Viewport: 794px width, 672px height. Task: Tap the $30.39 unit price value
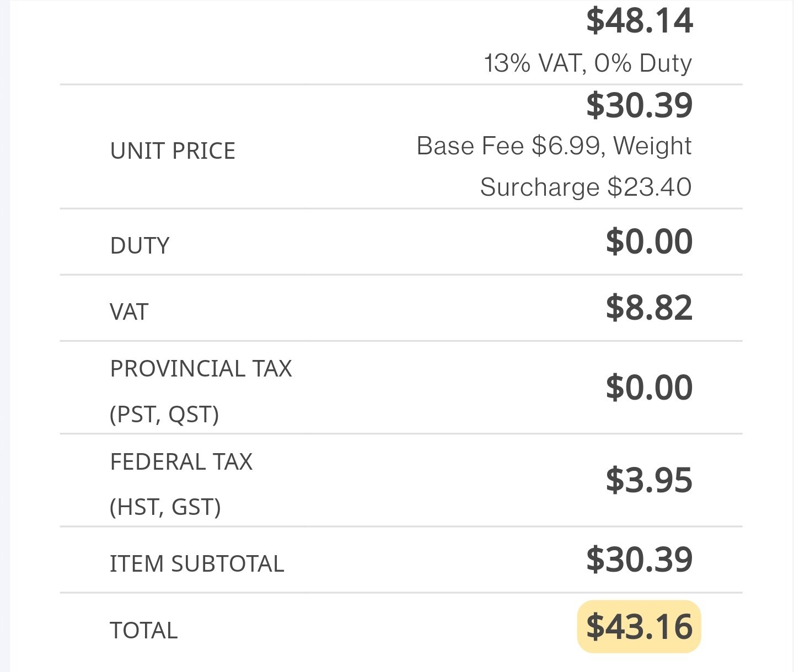point(639,105)
